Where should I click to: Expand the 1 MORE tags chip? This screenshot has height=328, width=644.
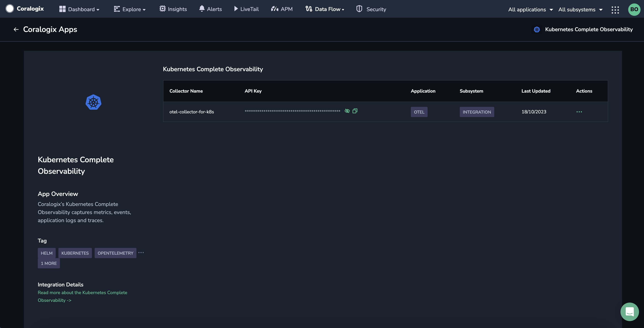49,263
